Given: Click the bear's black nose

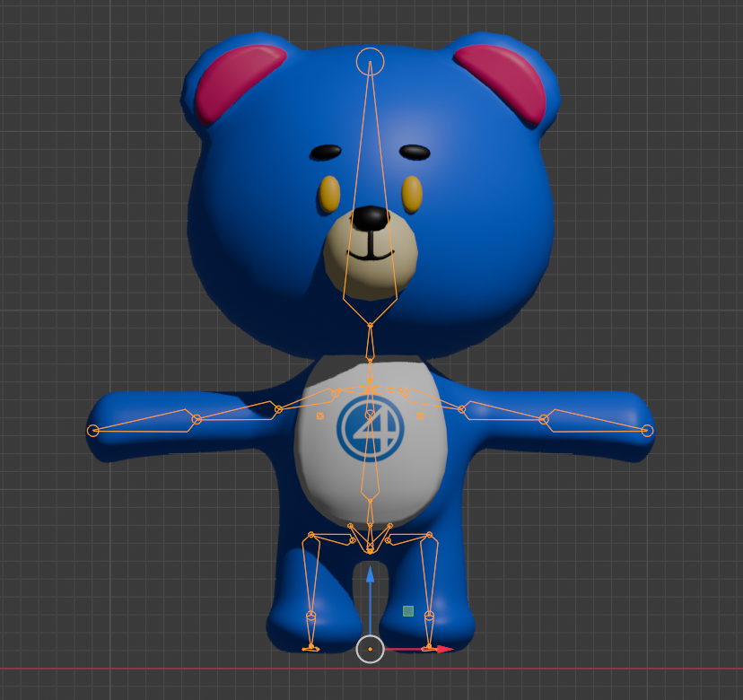Looking at the screenshot, I should [x=369, y=216].
